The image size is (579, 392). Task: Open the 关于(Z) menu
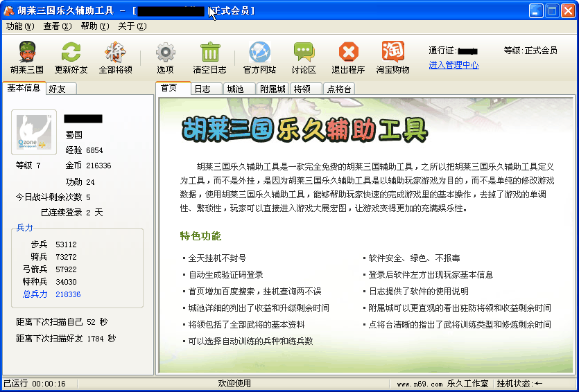coord(132,26)
